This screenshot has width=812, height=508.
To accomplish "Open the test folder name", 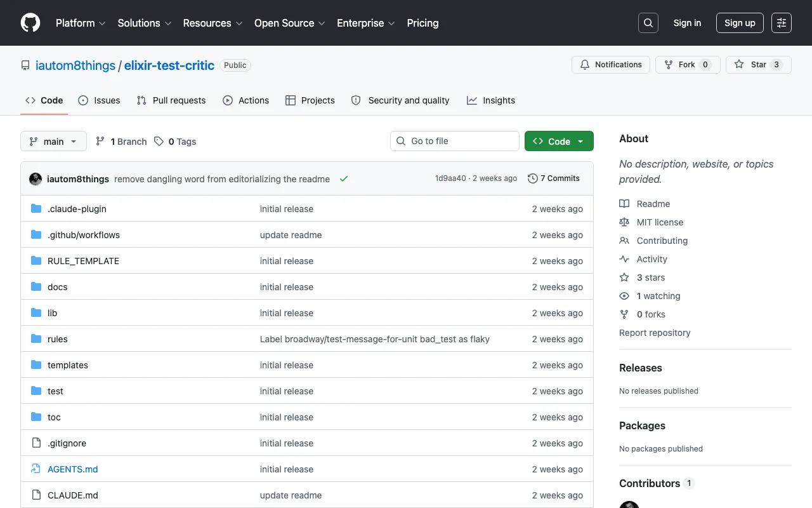I will tap(55, 391).
